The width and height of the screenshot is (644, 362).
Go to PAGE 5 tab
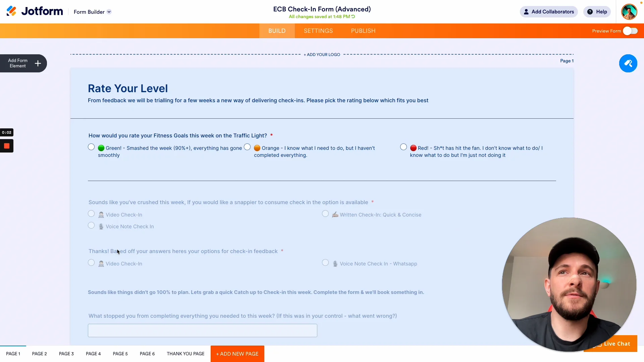(120, 354)
